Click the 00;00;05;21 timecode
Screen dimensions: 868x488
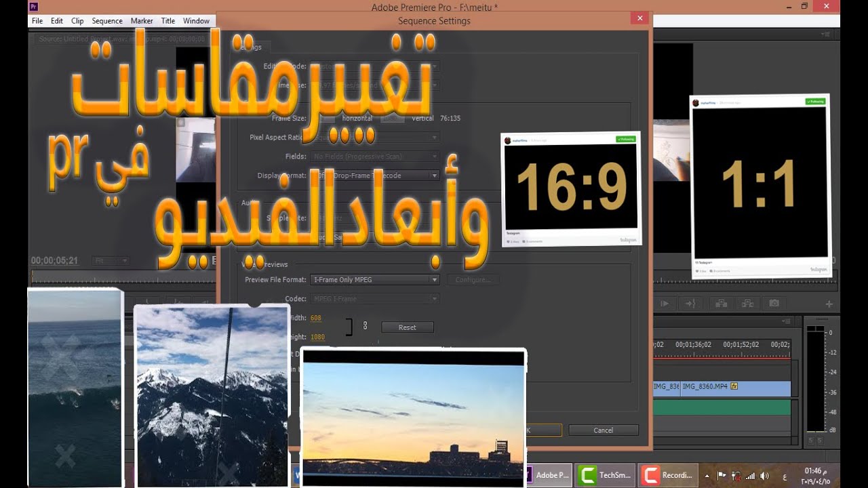(x=54, y=260)
